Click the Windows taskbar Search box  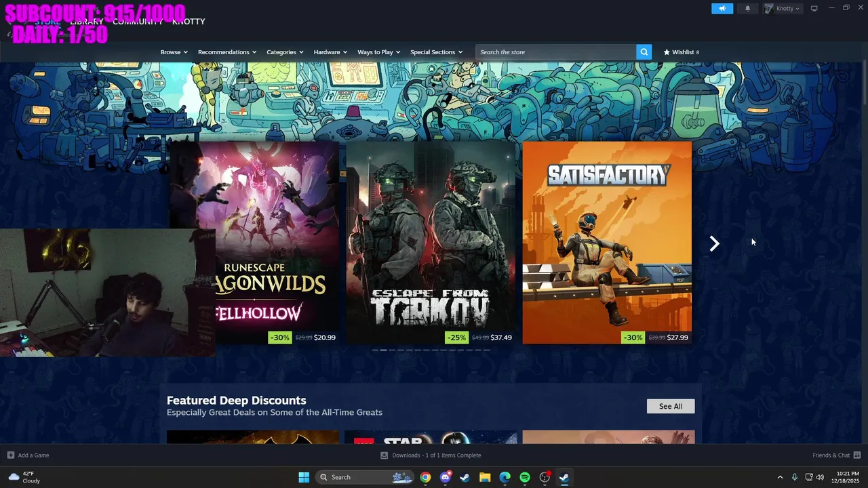click(x=366, y=477)
